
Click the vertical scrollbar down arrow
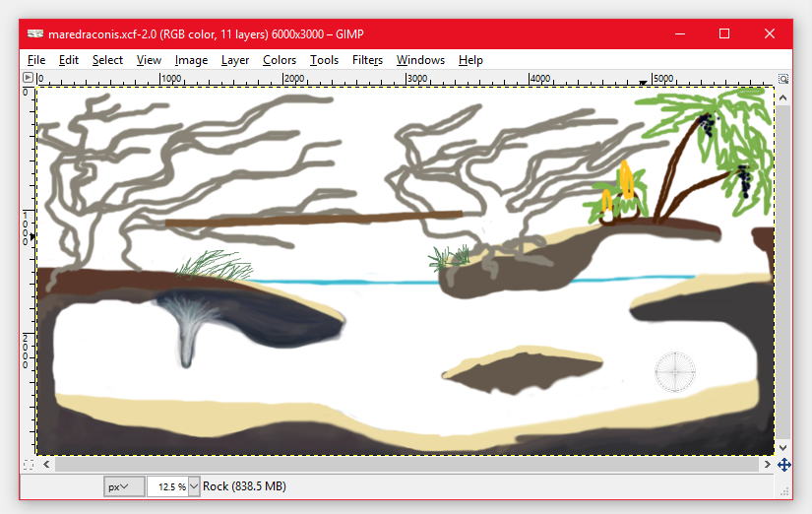click(783, 448)
